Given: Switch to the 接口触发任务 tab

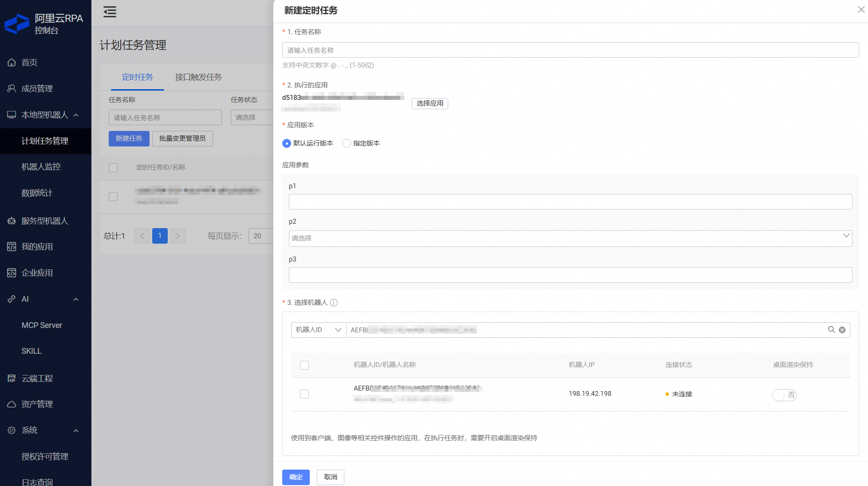Looking at the screenshot, I should pos(198,77).
